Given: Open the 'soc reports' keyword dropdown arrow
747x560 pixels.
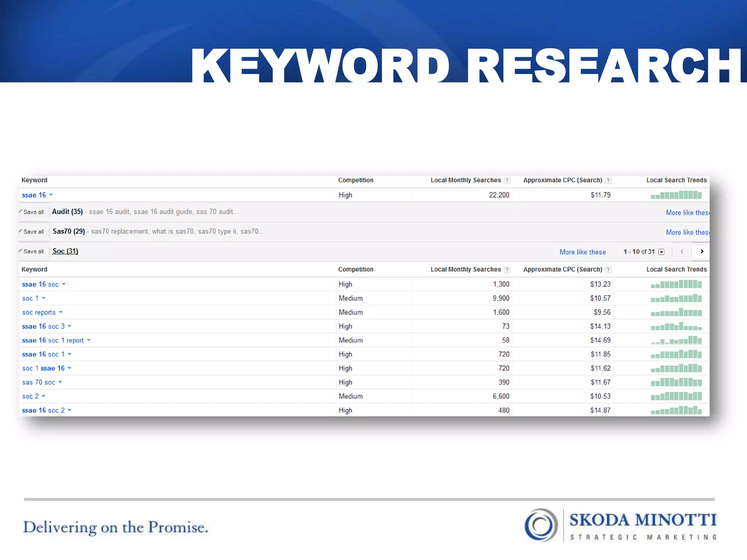Looking at the screenshot, I should pyautogui.click(x=61, y=312).
